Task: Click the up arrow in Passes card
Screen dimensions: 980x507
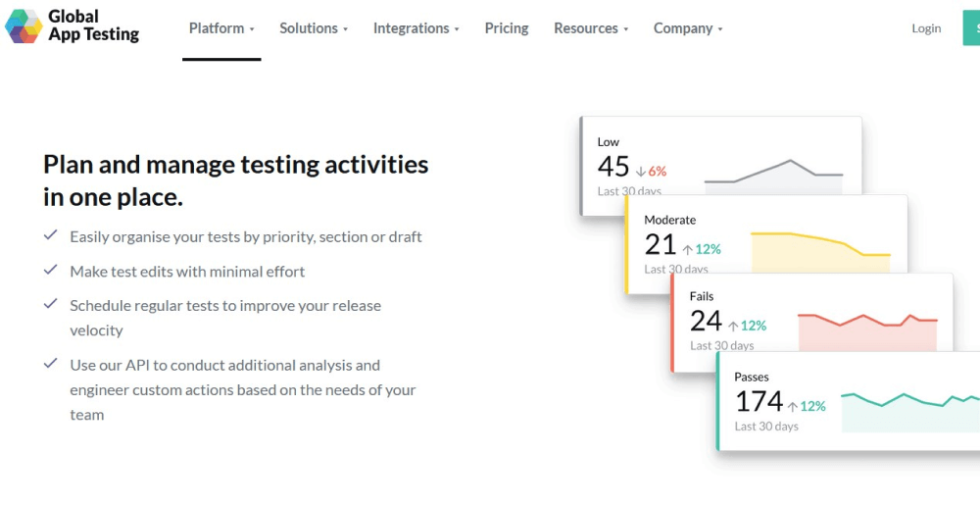Action: click(x=792, y=406)
